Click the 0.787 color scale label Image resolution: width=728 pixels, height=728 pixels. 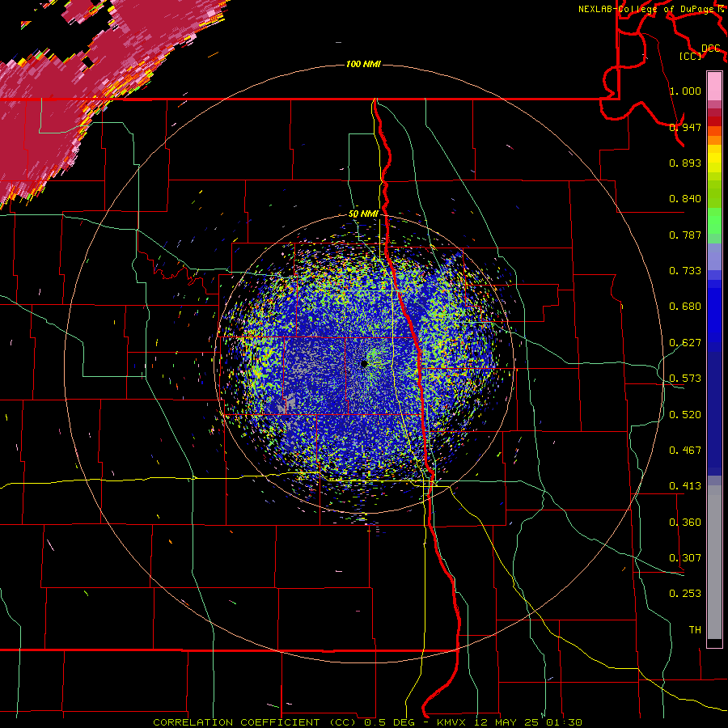tap(685, 235)
